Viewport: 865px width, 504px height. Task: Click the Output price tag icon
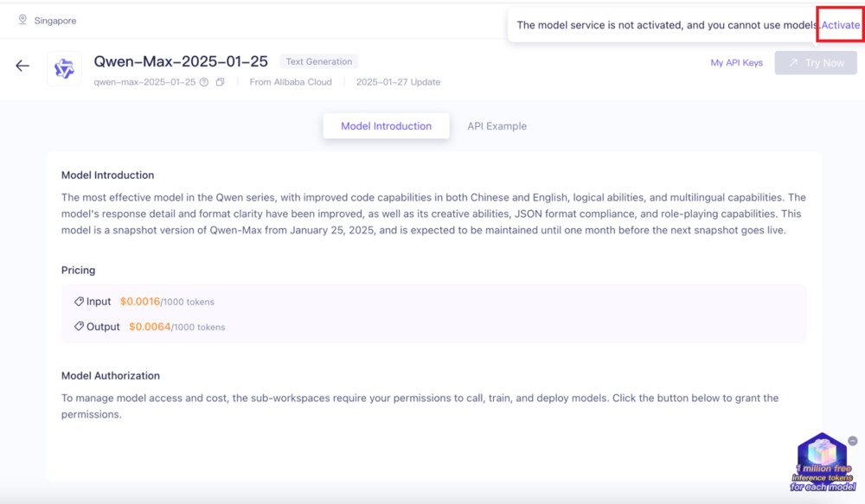(x=79, y=327)
